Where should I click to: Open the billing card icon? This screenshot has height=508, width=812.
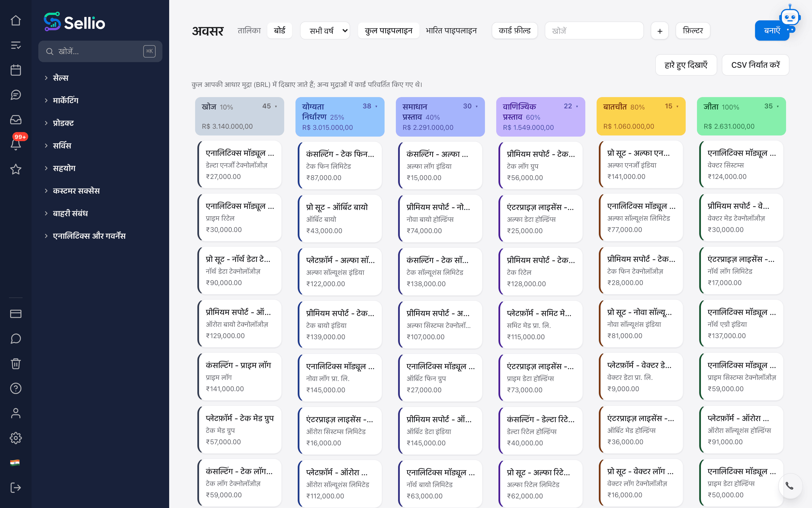[16, 314]
